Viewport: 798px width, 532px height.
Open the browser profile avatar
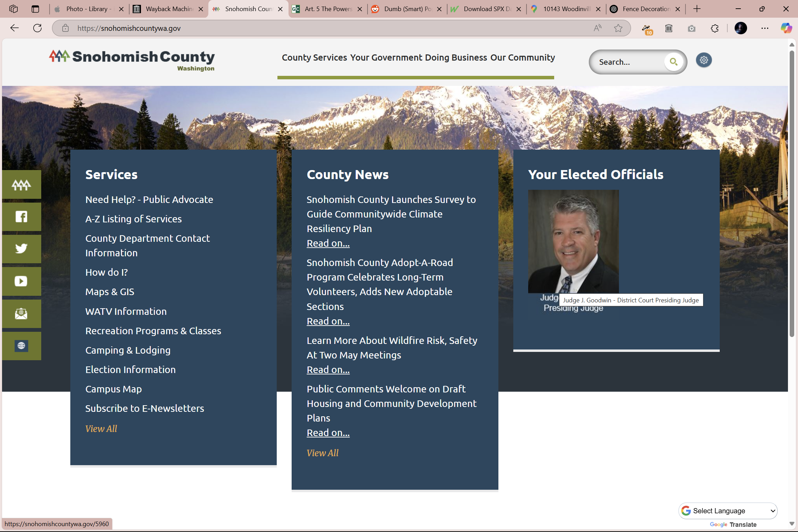point(741,28)
